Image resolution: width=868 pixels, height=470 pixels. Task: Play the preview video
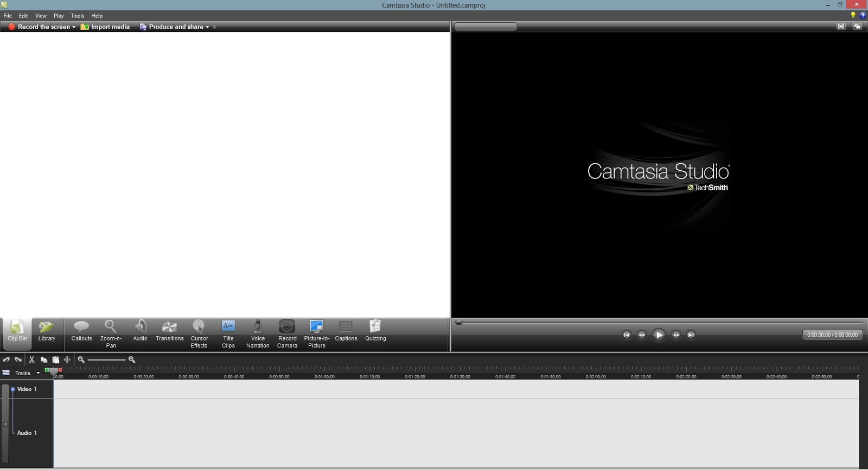coord(659,335)
